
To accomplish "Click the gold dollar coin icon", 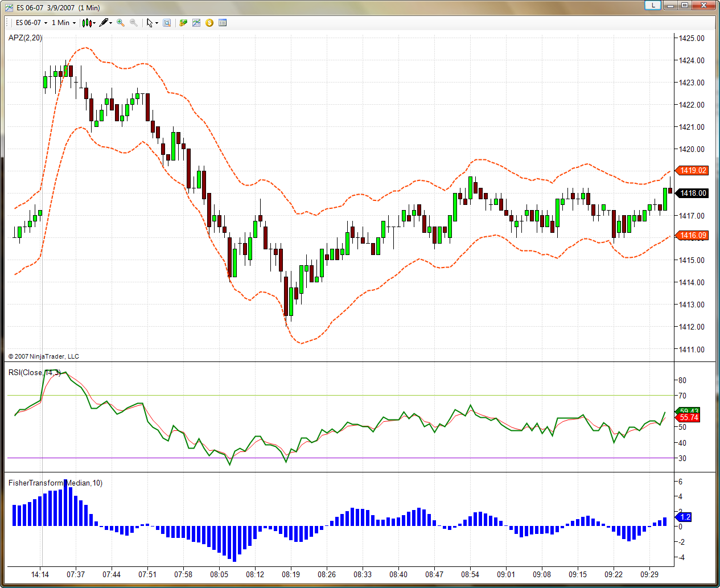I will tap(209, 23).
